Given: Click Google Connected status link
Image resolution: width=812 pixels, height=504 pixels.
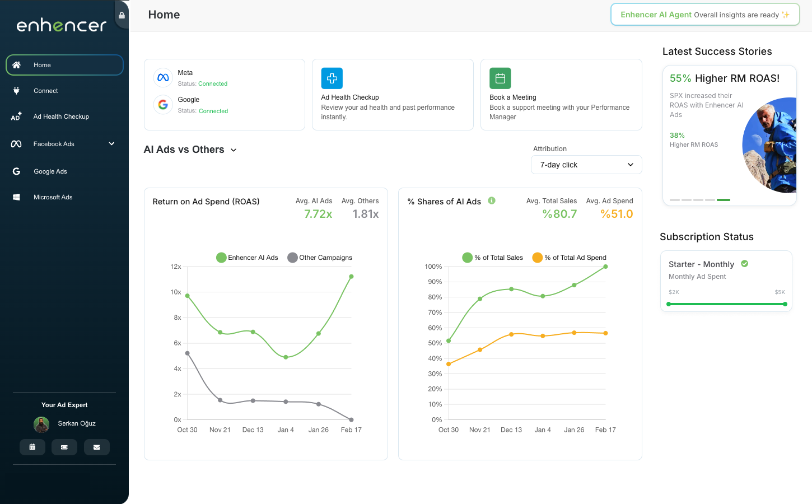Looking at the screenshot, I should click(213, 111).
